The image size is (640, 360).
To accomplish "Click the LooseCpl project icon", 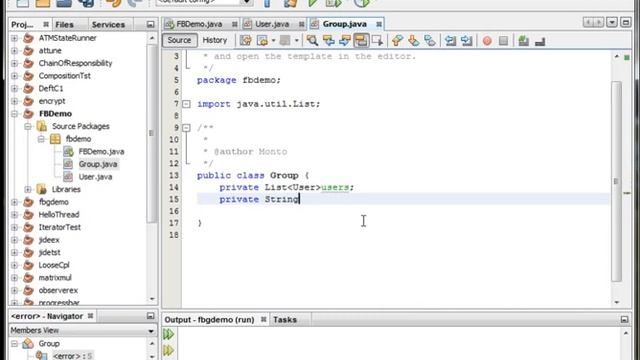I will point(28,265).
